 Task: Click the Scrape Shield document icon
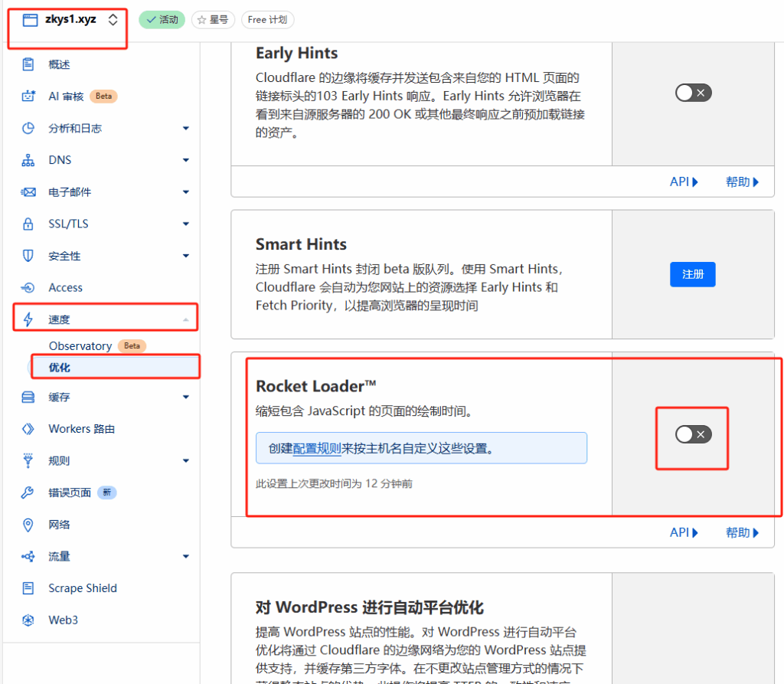click(28, 588)
